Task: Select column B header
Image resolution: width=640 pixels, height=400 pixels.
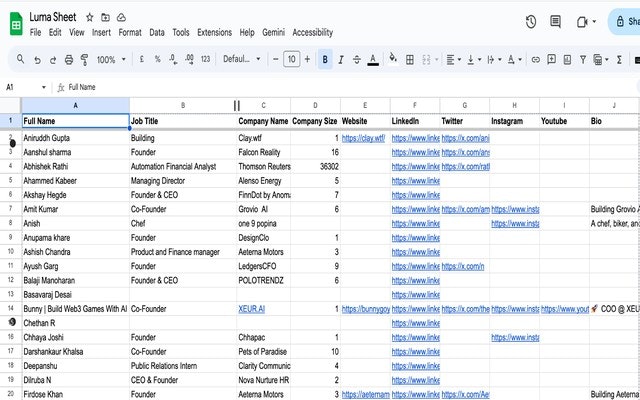Action: [183, 105]
